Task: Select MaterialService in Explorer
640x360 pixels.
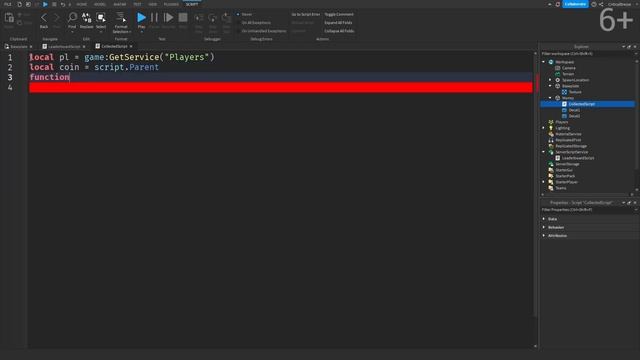Action: click(568, 134)
